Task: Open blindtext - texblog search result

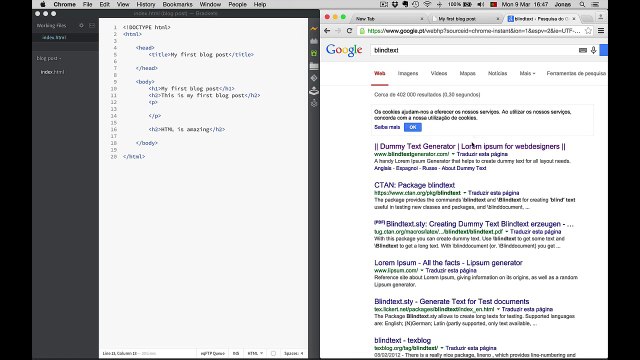Action: pyautogui.click(x=402, y=340)
